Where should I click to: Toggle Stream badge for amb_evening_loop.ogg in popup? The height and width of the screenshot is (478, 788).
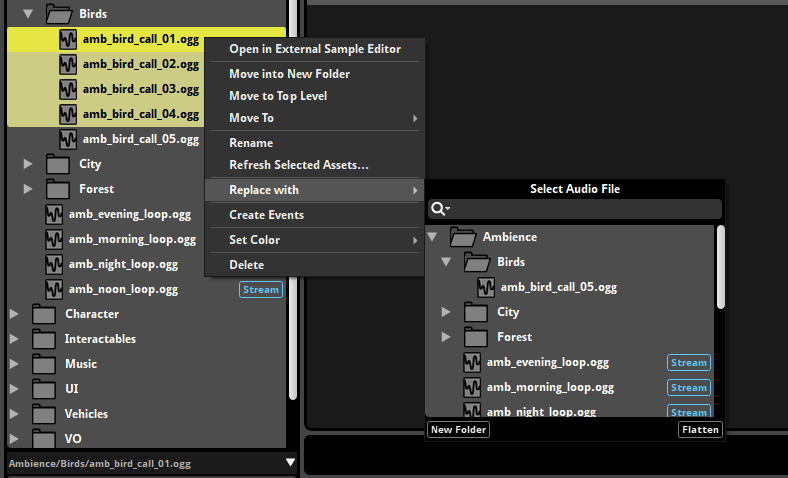click(x=688, y=362)
